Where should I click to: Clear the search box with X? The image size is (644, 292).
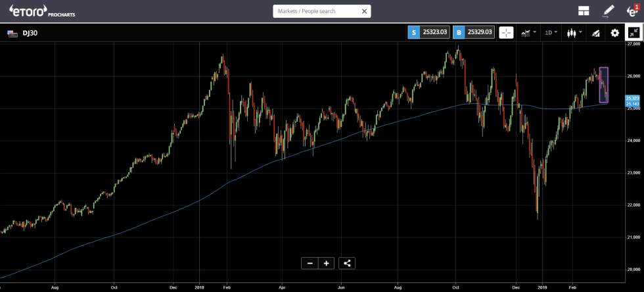coord(365,11)
